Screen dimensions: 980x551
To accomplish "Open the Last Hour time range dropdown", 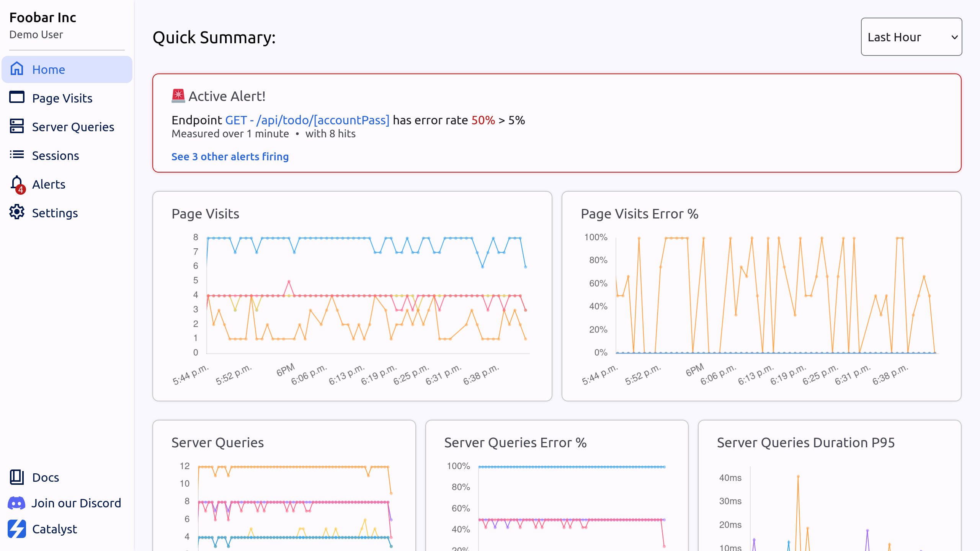I will [911, 37].
